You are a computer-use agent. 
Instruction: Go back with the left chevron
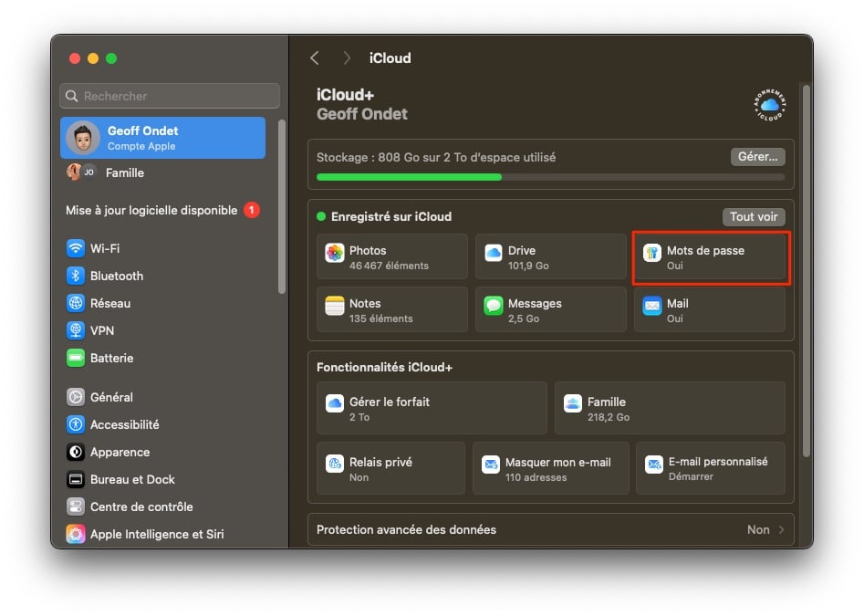[315, 57]
